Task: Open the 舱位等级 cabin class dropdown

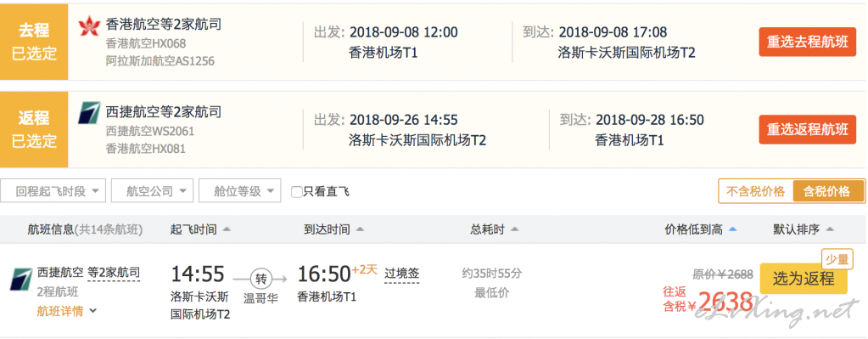Action: point(239,192)
